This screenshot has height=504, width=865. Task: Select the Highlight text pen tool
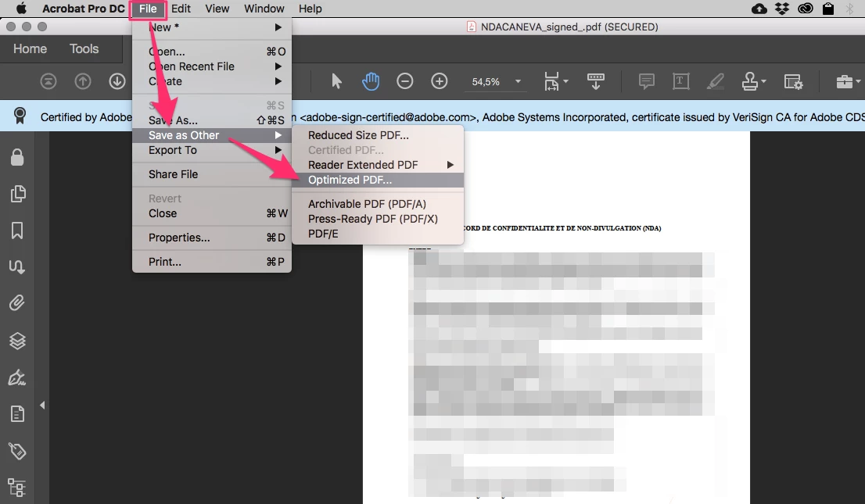pos(716,81)
